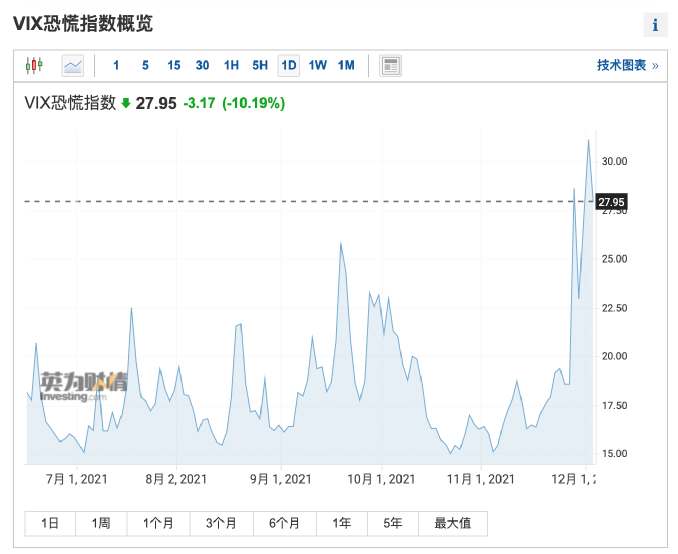Select the area line chart icon

click(73, 66)
